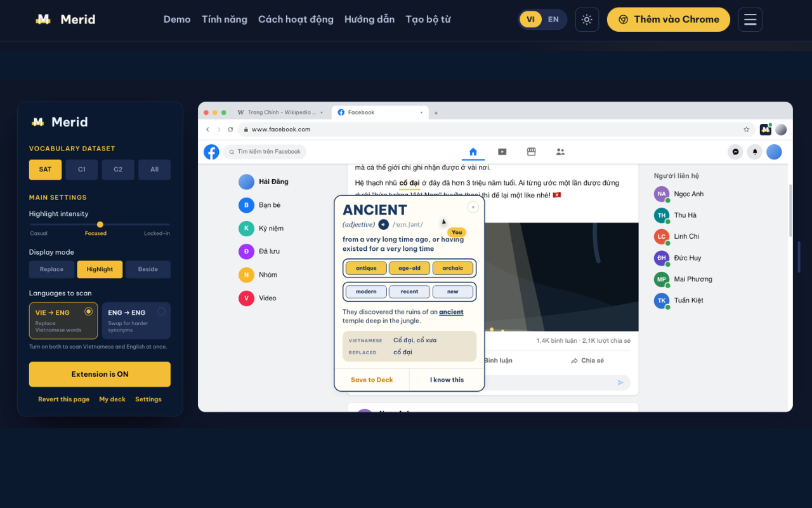
Task: Click the browser forward arrow
Action: point(219,130)
